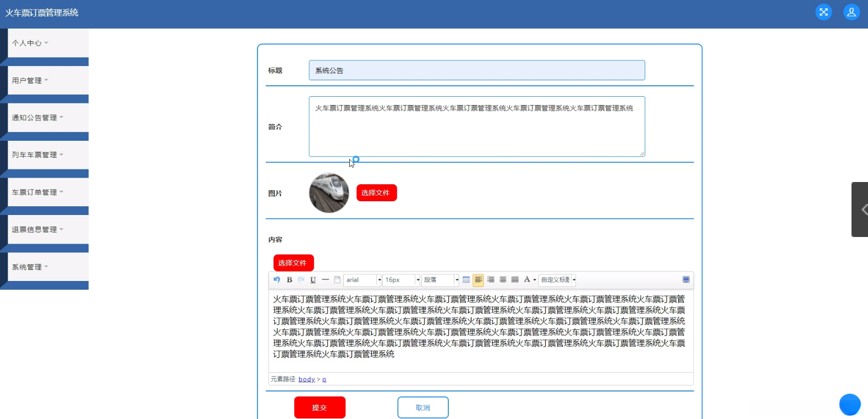
Task: Click the 标题 field label
Action: (275, 70)
